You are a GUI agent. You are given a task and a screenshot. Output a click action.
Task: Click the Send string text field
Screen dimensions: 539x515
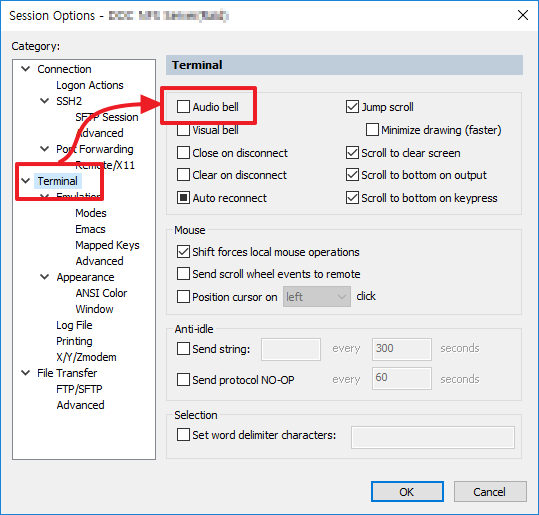point(291,349)
